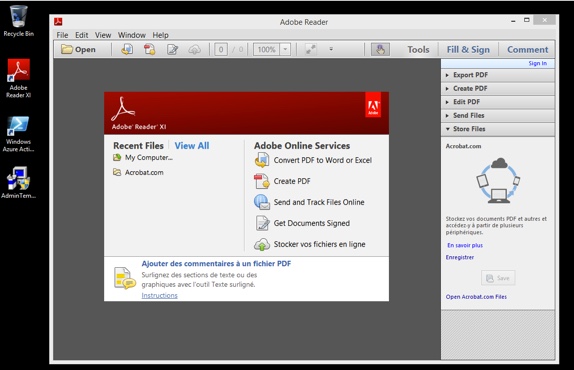This screenshot has width=574, height=370.
Task: Select the Windows Azure Active Directory desktop shortcut
Action: pyautogui.click(x=18, y=134)
